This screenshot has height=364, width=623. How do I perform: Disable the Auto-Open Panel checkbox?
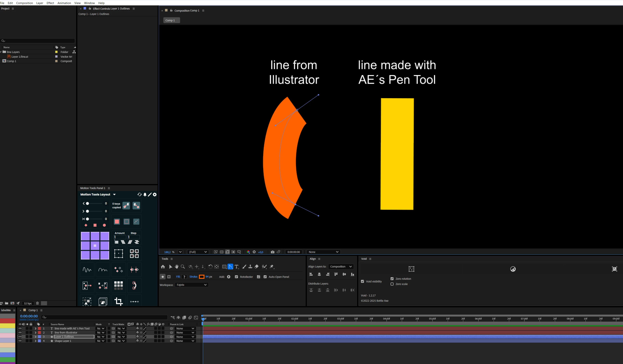point(265,277)
